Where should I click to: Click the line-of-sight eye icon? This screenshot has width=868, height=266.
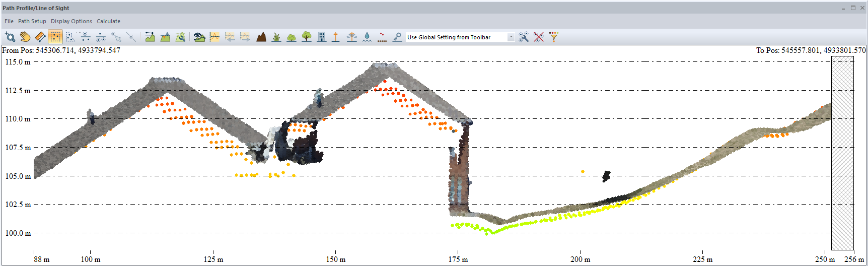pos(199,37)
